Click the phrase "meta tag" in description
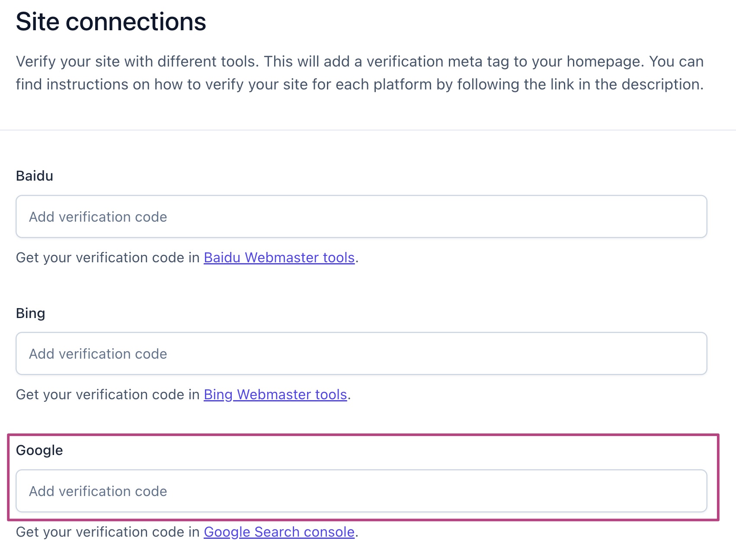Image resolution: width=736 pixels, height=560 pixels. tap(478, 62)
